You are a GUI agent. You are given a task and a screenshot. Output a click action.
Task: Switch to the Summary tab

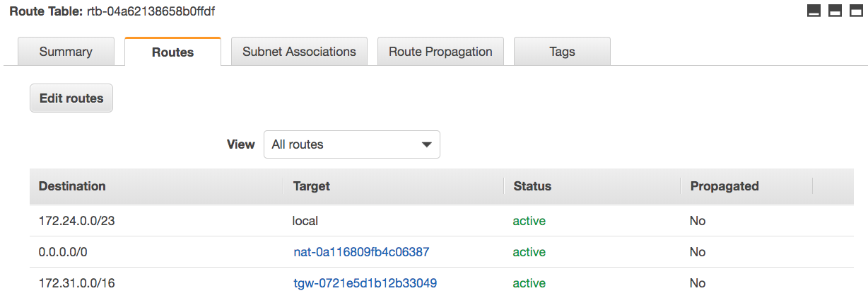click(x=66, y=52)
